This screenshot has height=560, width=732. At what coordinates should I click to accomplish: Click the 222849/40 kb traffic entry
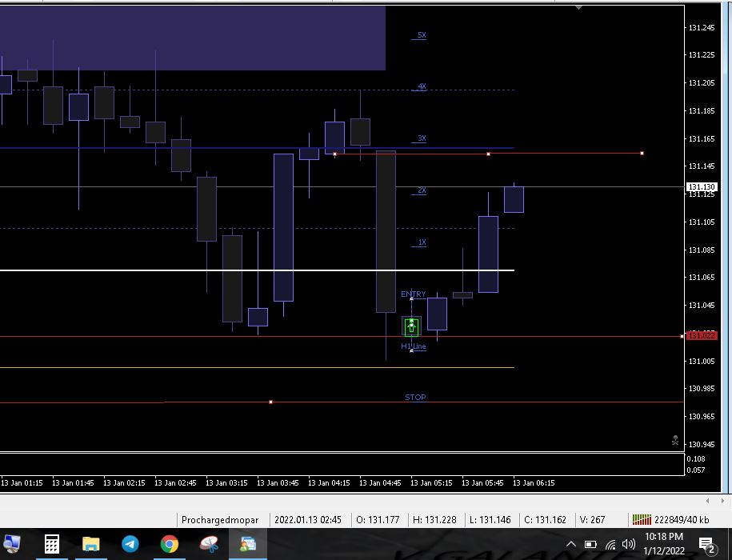pyautogui.click(x=682, y=519)
